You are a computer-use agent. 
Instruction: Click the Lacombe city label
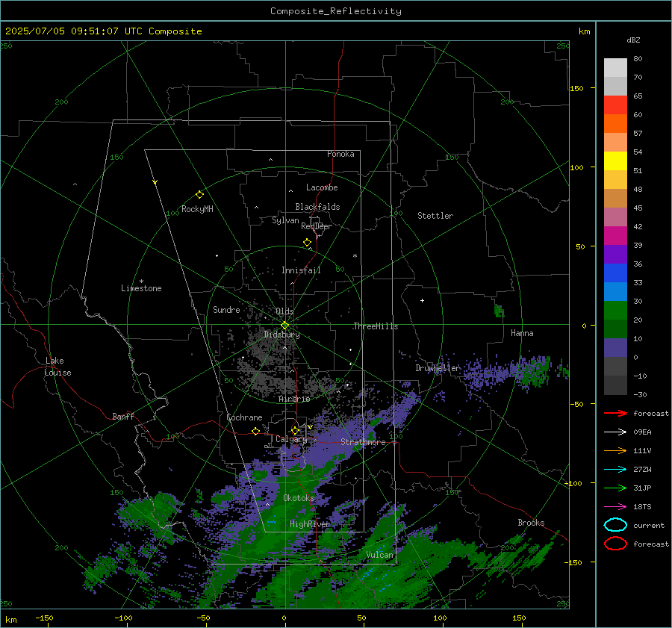click(x=322, y=187)
